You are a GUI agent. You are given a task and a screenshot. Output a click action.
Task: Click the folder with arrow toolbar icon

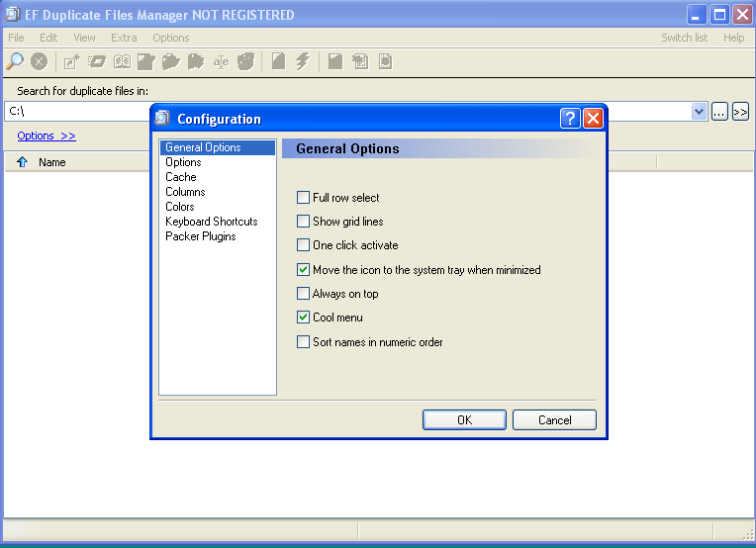(196, 61)
